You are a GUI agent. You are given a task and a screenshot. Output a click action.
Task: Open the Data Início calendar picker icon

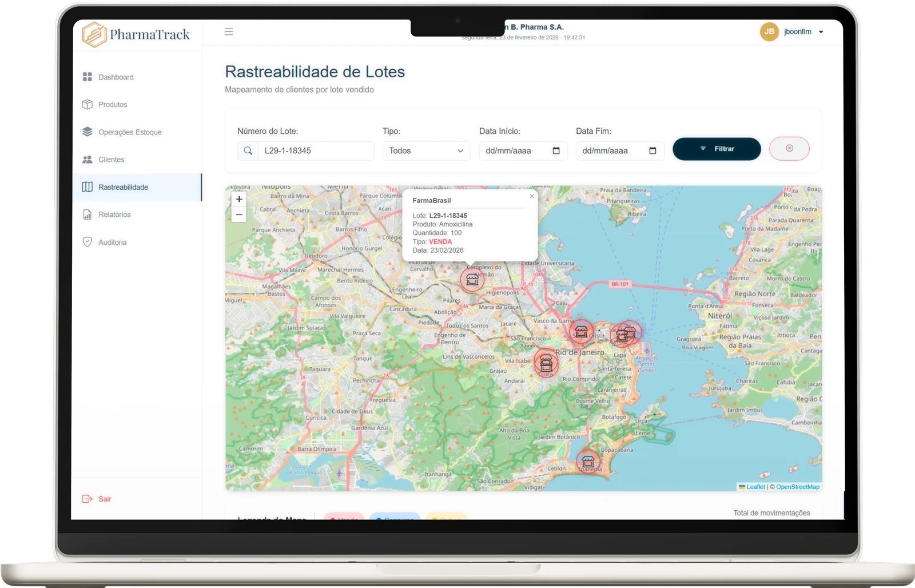click(x=556, y=150)
